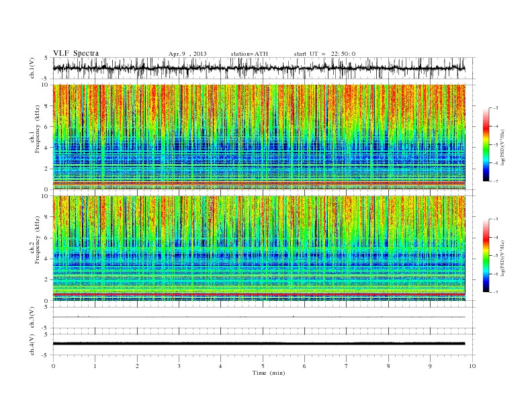
Task: Click the "ch.4(V)" axis label
Action: 32,345
